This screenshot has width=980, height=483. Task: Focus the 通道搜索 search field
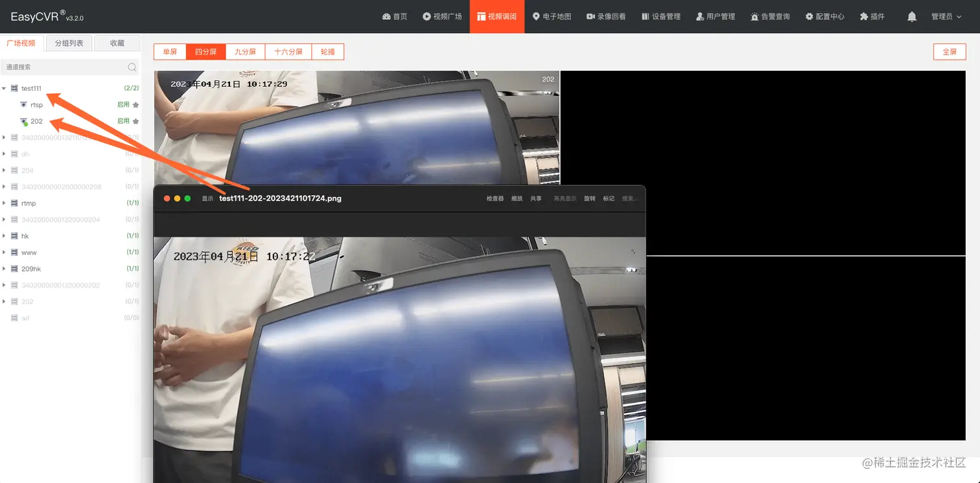pyautogui.click(x=70, y=67)
